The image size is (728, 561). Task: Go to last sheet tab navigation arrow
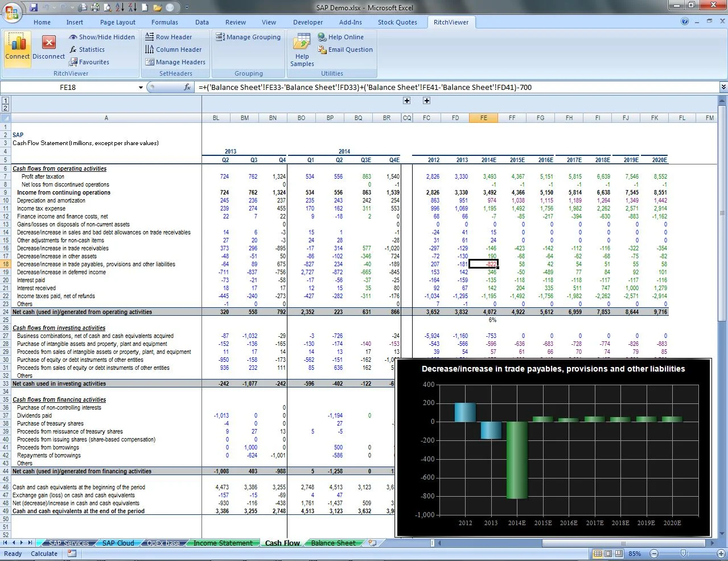click(30, 543)
